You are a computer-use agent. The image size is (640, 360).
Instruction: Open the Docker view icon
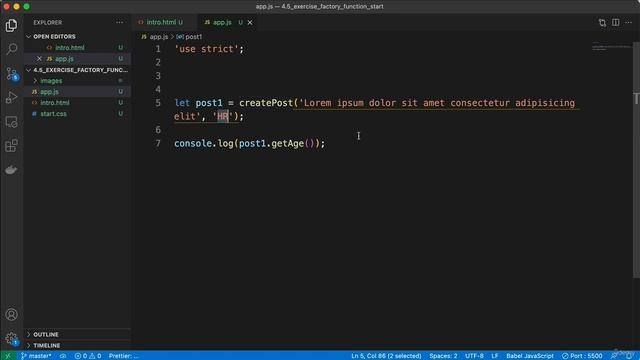tap(11, 170)
